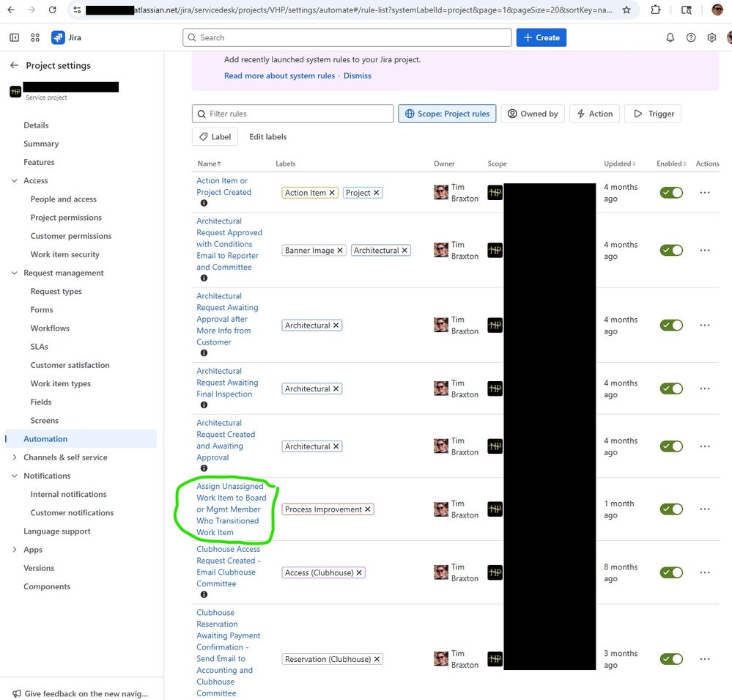Viewport: 732px width, 700px height.
Task: Toggle the Clubhouse Access Request rule switch
Action: [671, 572]
